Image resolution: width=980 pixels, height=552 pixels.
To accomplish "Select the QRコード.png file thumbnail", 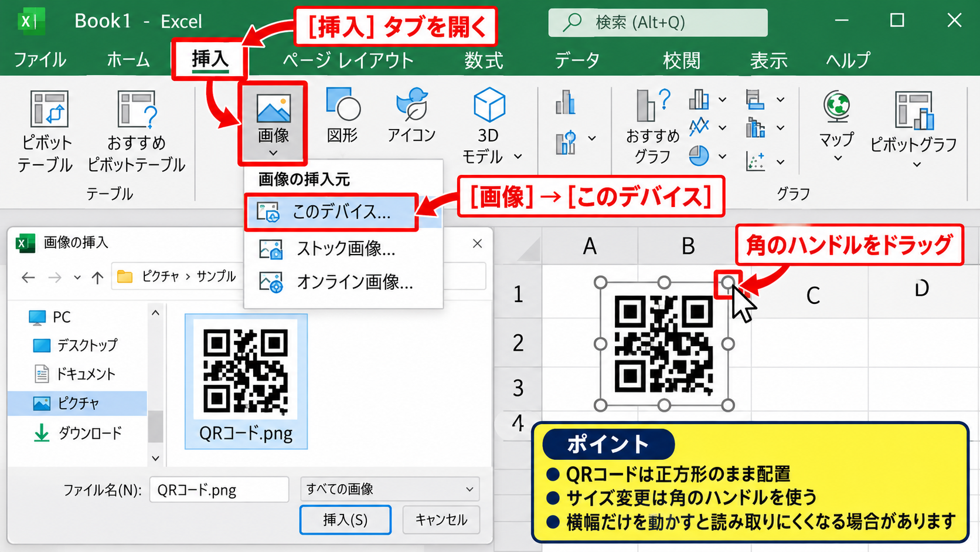I will (x=246, y=381).
